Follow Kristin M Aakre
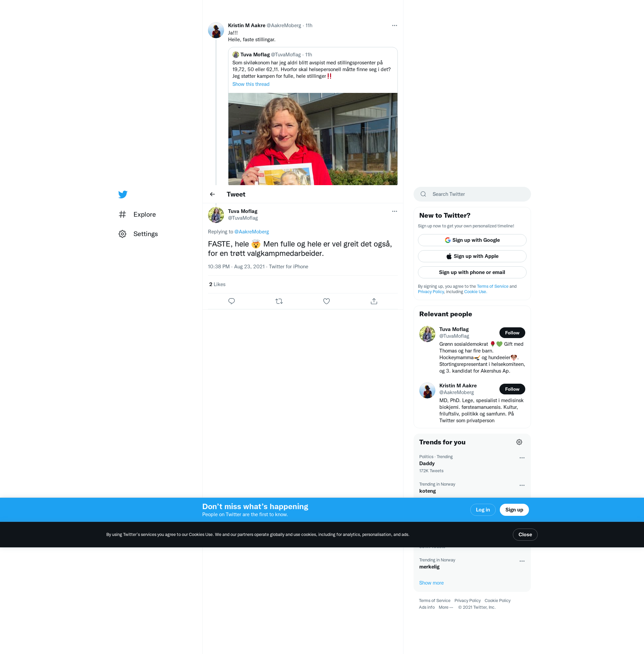This screenshot has width=644, height=654. pyautogui.click(x=512, y=390)
